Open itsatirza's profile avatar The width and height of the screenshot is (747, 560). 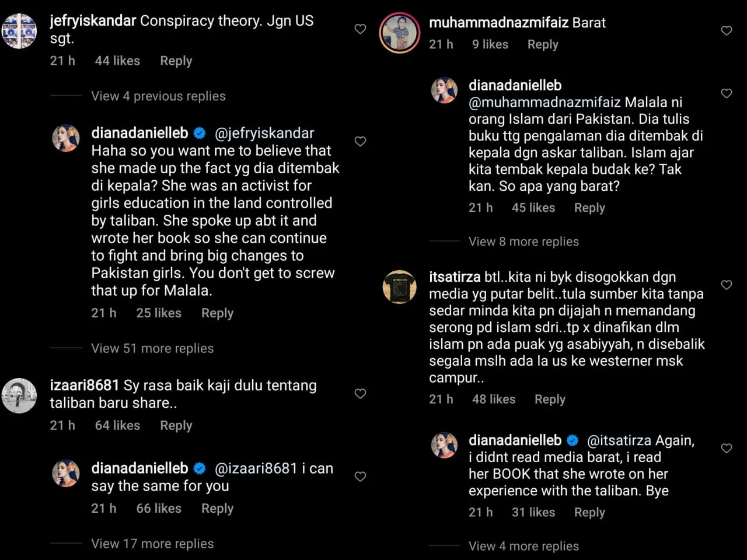pos(400,287)
